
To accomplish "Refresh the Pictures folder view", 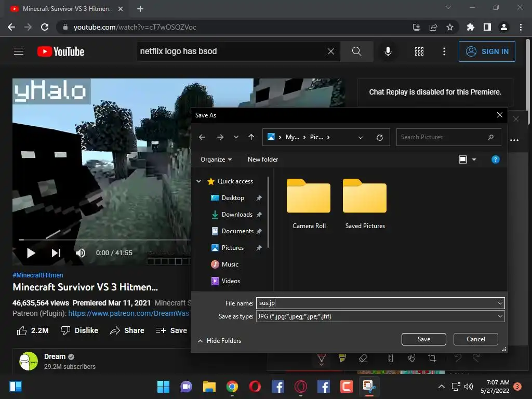I will 380,137.
